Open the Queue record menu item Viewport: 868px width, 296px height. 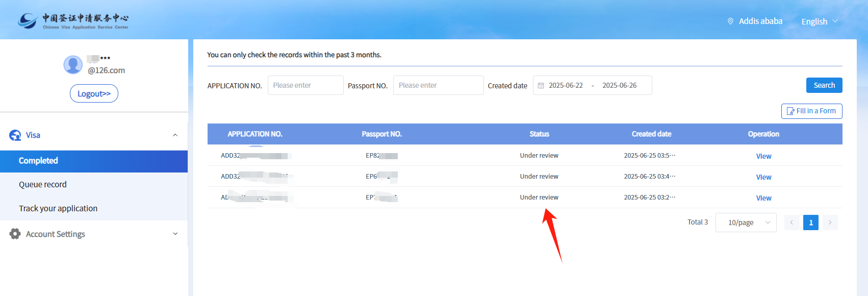[x=43, y=185]
